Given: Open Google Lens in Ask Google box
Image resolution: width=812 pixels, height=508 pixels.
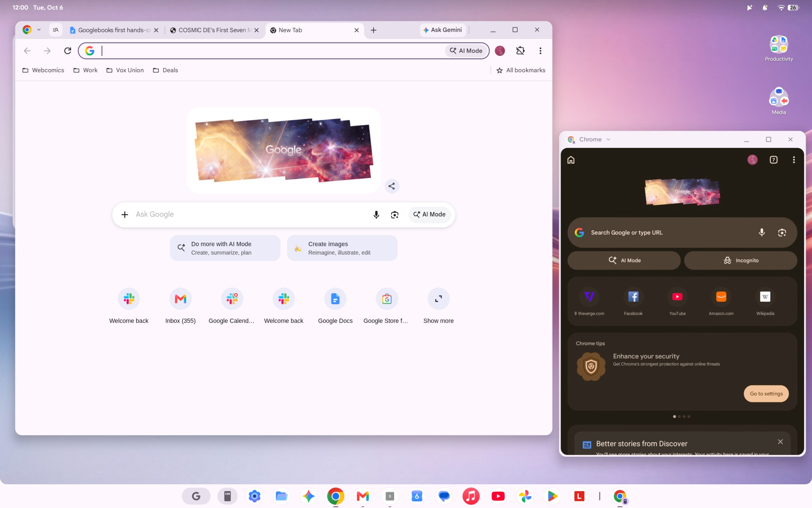Looking at the screenshot, I should point(394,214).
